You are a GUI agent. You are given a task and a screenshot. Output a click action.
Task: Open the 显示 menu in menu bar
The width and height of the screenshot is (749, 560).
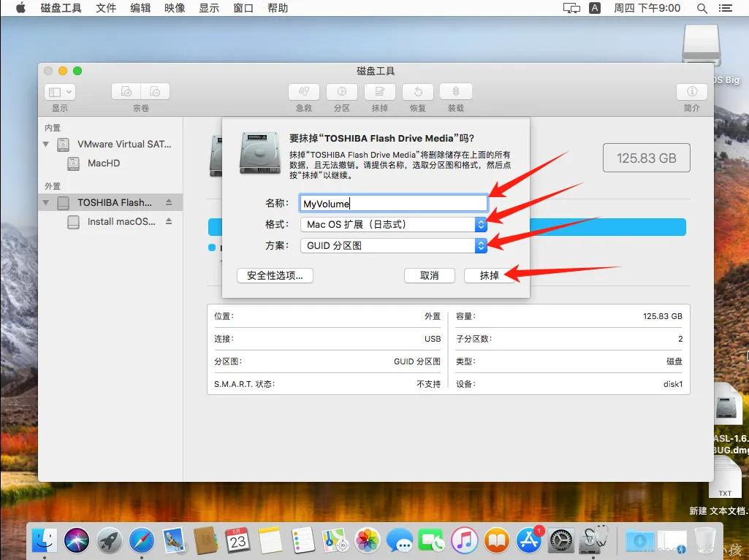click(209, 8)
